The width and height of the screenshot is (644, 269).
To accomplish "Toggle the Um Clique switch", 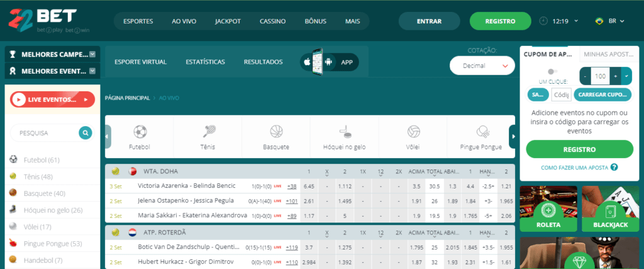I will tap(552, 72).
